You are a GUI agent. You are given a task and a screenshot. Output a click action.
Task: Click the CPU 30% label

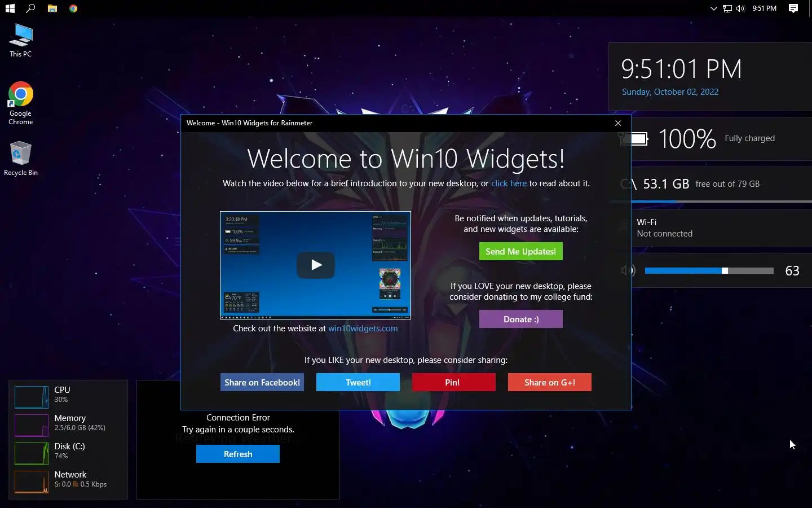[x=62, y=395]
